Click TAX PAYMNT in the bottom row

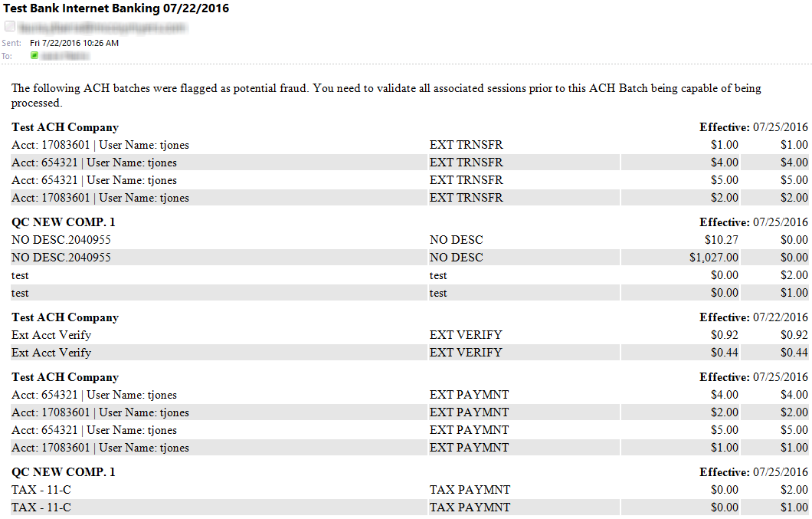(470, 508)
